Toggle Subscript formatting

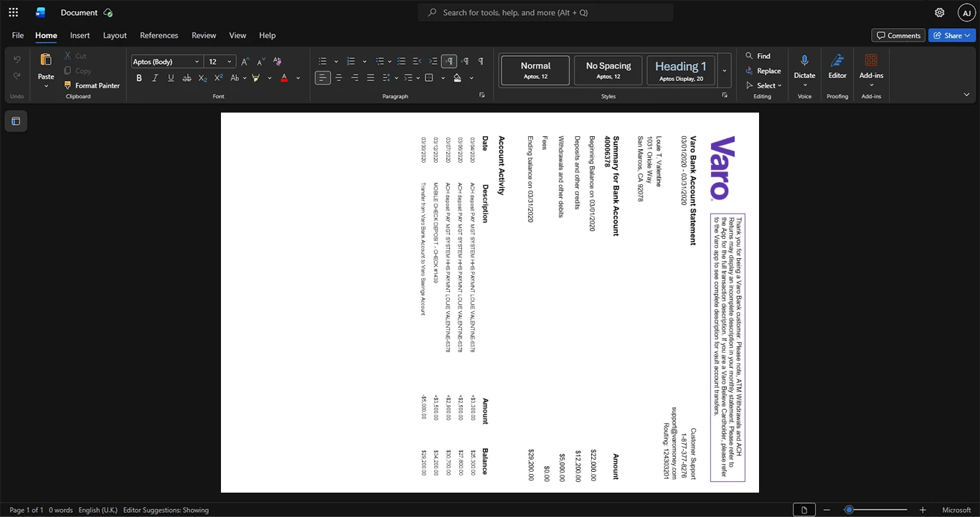202,77
